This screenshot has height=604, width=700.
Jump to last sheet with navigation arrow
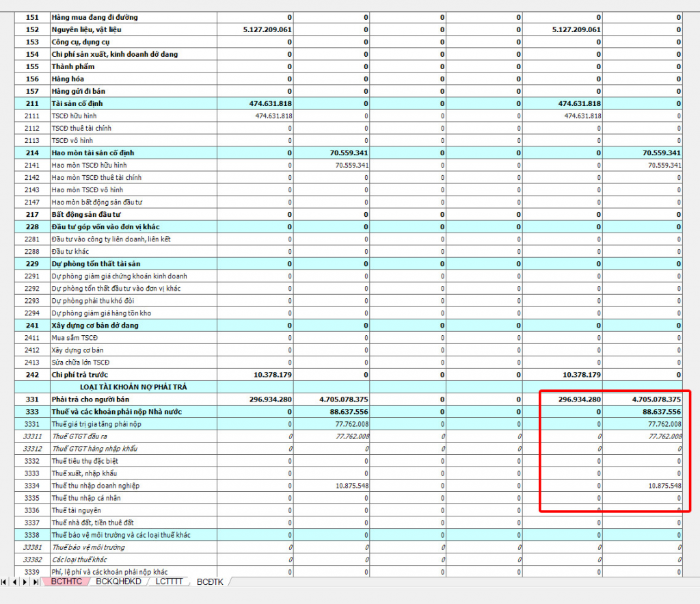pos(36,582)
